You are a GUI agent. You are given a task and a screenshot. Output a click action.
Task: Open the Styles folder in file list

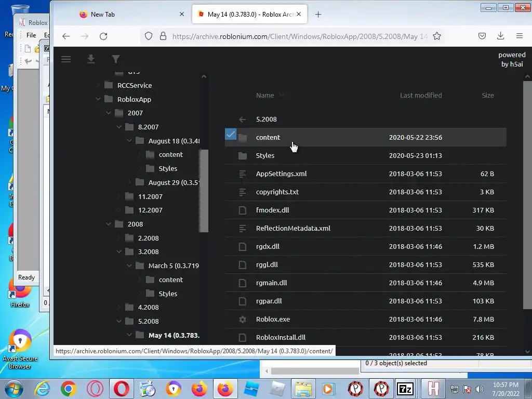click(265, 156)
